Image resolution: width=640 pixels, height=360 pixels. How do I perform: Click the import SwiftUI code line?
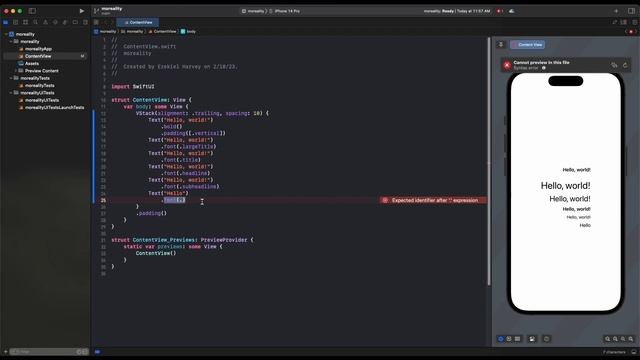(x=133, y=87)
